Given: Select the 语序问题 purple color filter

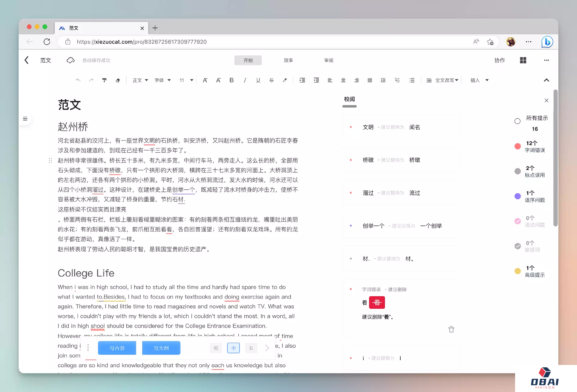Looking at the screenshot, I should [517, 196].
